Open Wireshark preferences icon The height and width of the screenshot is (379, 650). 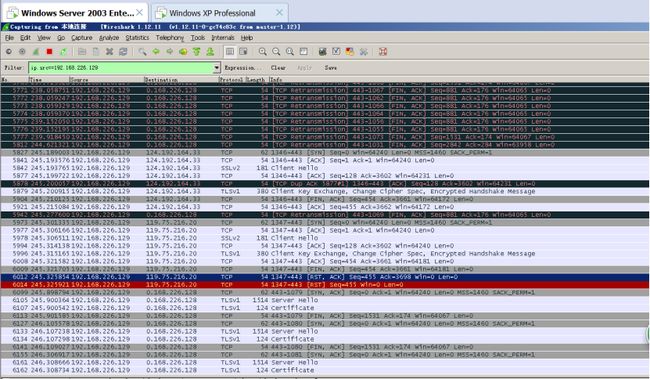coord(364,52)
